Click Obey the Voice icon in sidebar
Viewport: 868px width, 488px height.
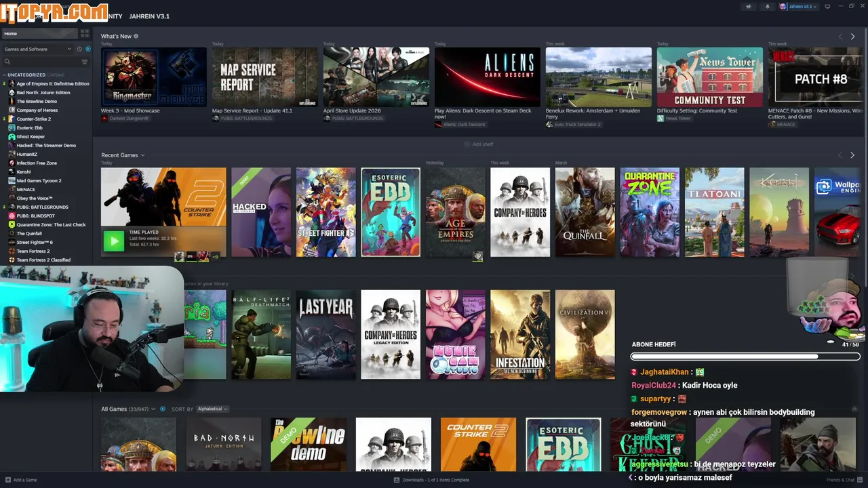click(12, 198)
